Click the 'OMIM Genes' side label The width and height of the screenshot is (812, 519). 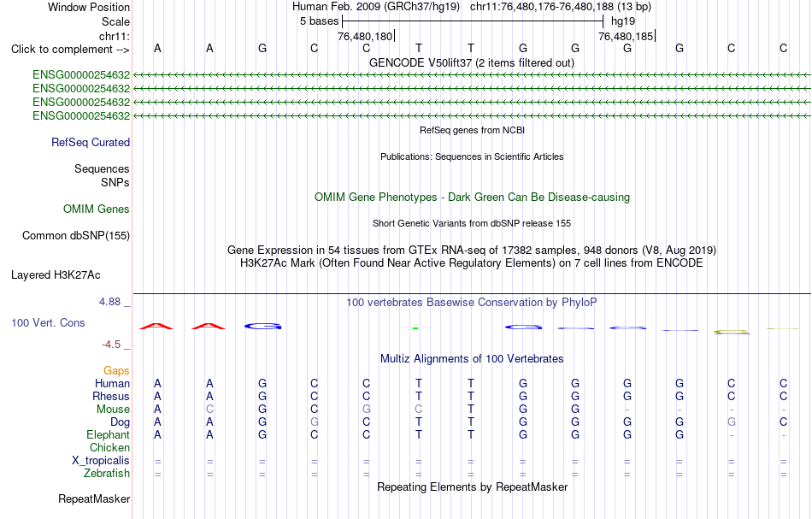(x=97, y=209)
